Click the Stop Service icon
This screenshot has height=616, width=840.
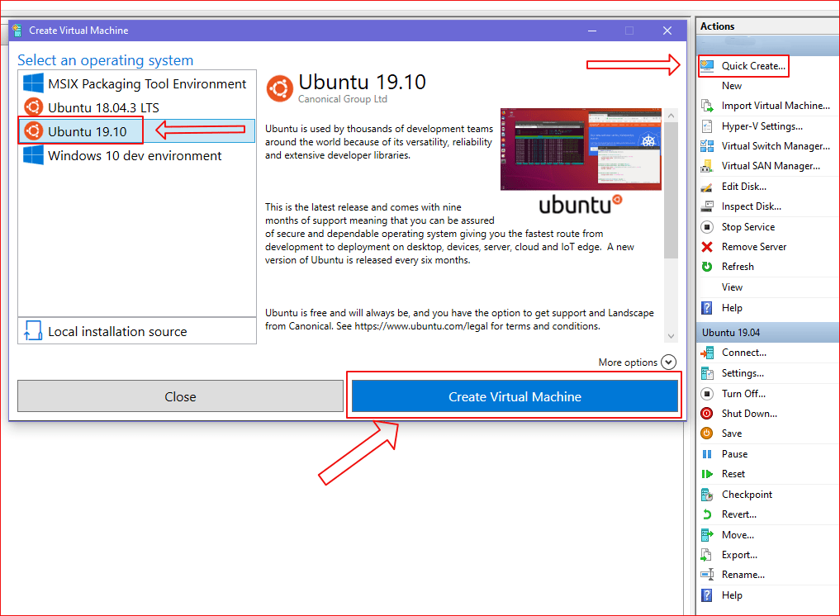[707, 226]
